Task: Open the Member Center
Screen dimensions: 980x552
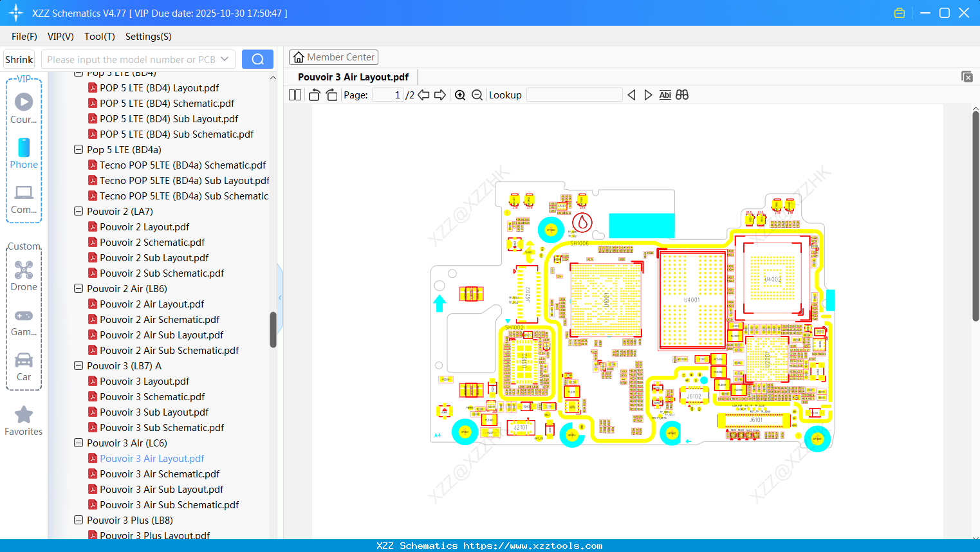Action: click(x=333, y=57)
